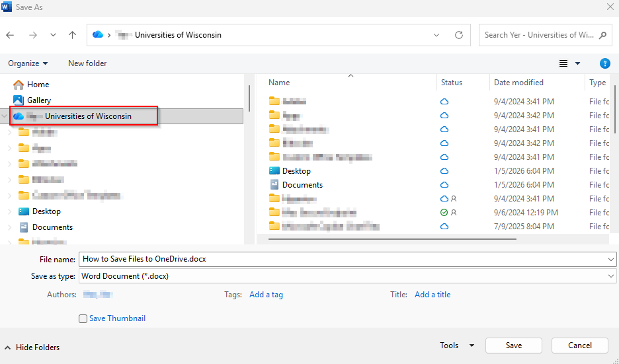Click the Add a tag link

click(x=266, y=295)
